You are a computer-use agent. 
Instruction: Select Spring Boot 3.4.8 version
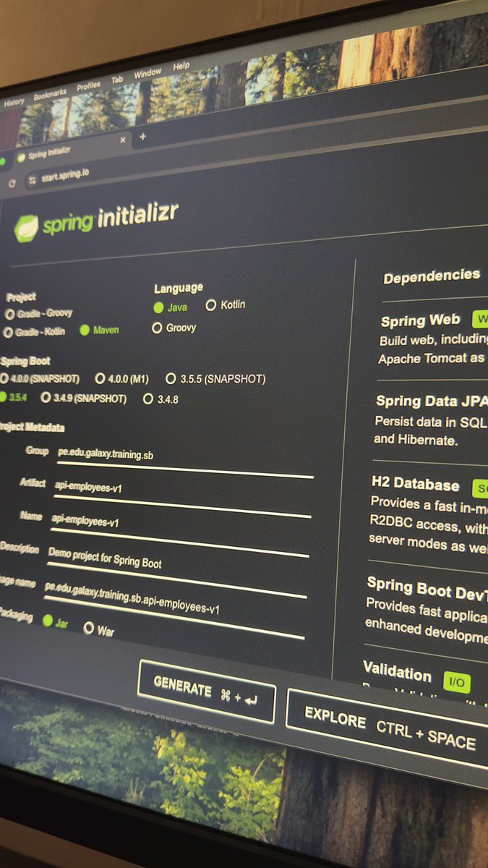click(160, 399)
